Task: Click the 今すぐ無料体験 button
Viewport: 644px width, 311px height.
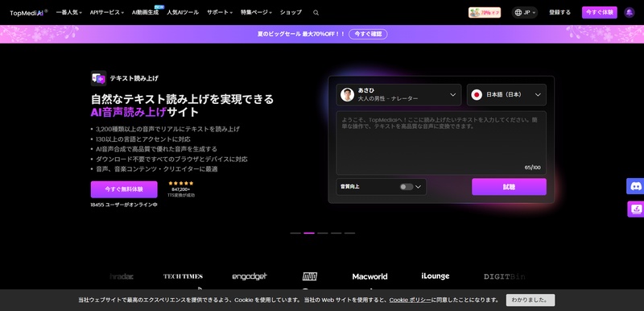Action: [x=124, y=189]
